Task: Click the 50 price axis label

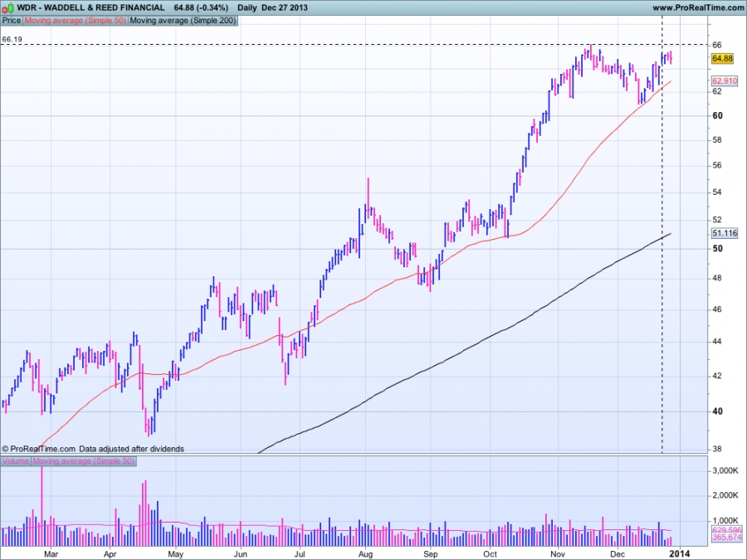Action: pyautogui.click(x=717, y=249)
